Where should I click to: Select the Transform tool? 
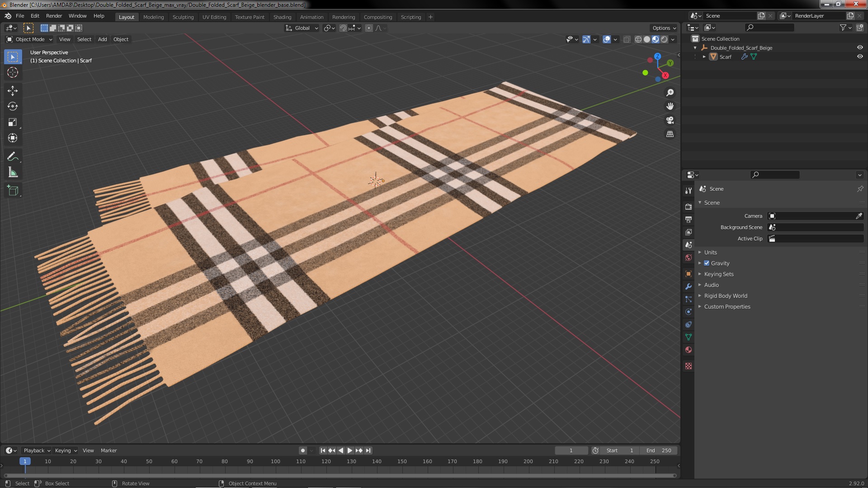(13, 138)
